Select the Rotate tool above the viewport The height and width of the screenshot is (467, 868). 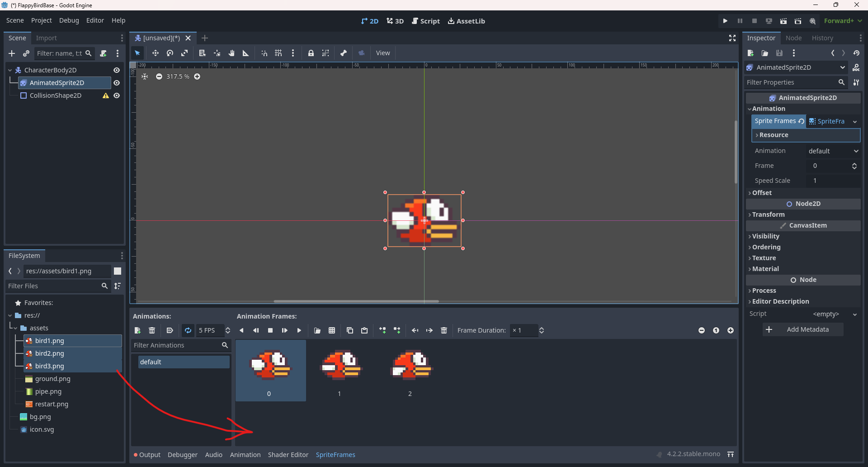click(170, 53)
